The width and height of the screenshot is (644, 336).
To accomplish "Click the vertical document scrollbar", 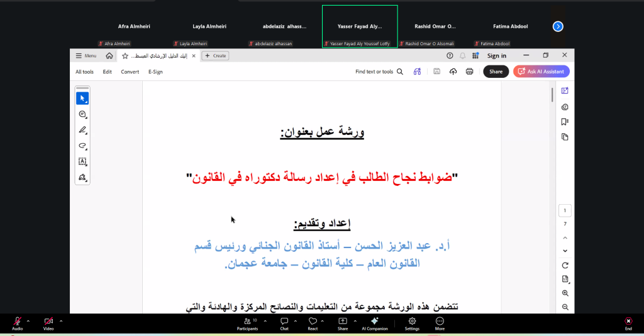I will 552,95.
